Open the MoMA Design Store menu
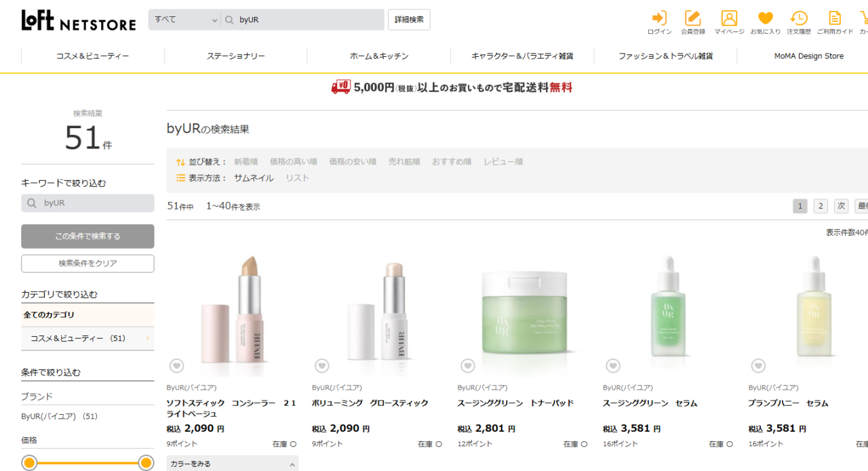Image resolution: width=868 pixels, height=471 pixels. point(808,56)
